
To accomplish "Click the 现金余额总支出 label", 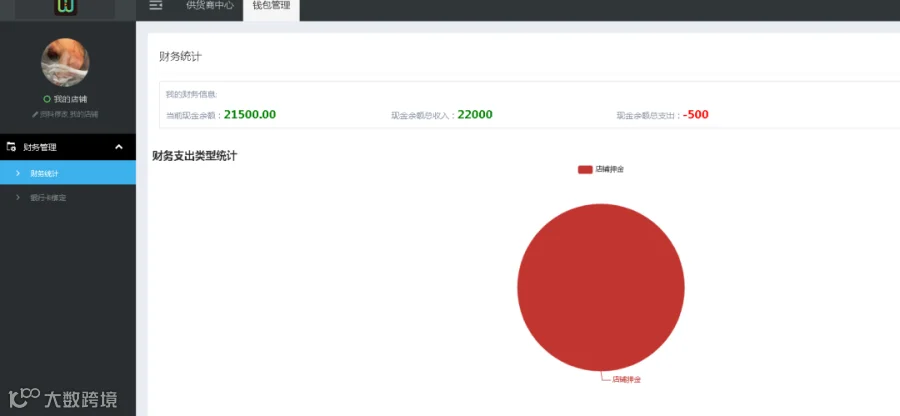I will 649,115.
